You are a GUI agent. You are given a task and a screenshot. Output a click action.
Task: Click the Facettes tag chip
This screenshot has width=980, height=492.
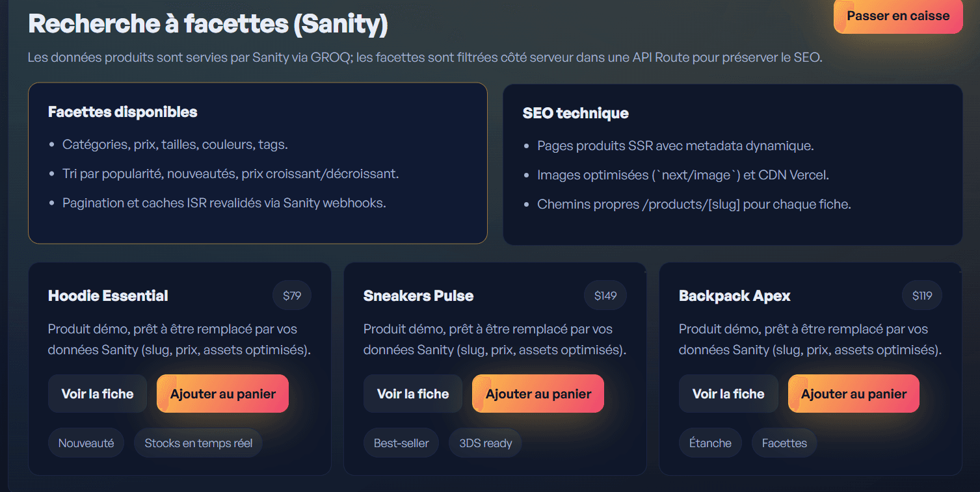pyautogui.click(x=784, y=443)
